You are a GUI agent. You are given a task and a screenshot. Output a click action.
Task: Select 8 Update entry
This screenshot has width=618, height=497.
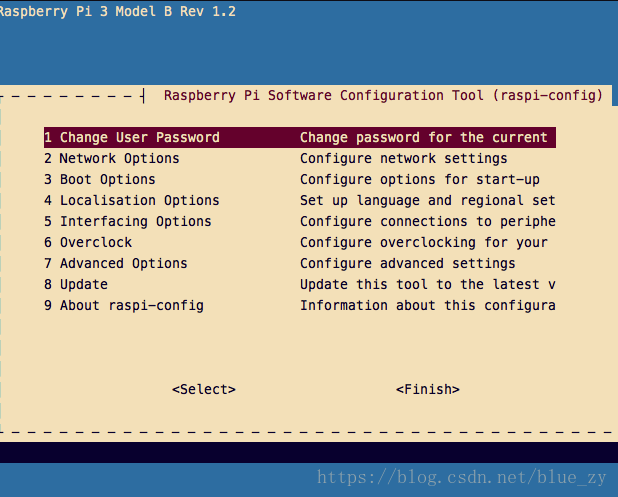pyautogui.click(x=76, y=284)
